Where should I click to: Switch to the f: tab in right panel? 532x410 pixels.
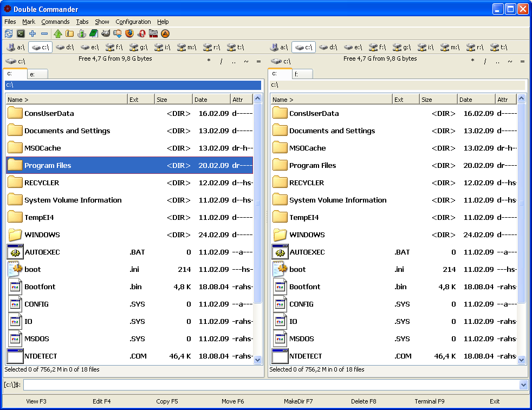pos(303,74)
